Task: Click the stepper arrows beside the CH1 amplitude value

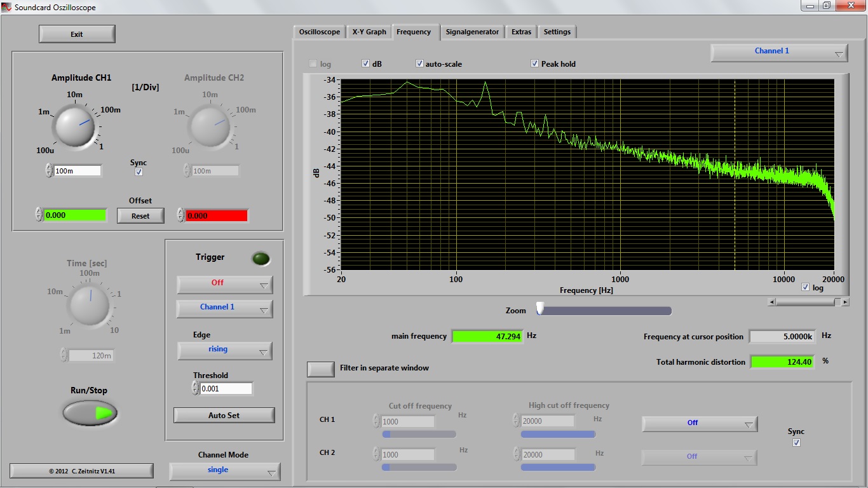Action: [x=49, y=171]
